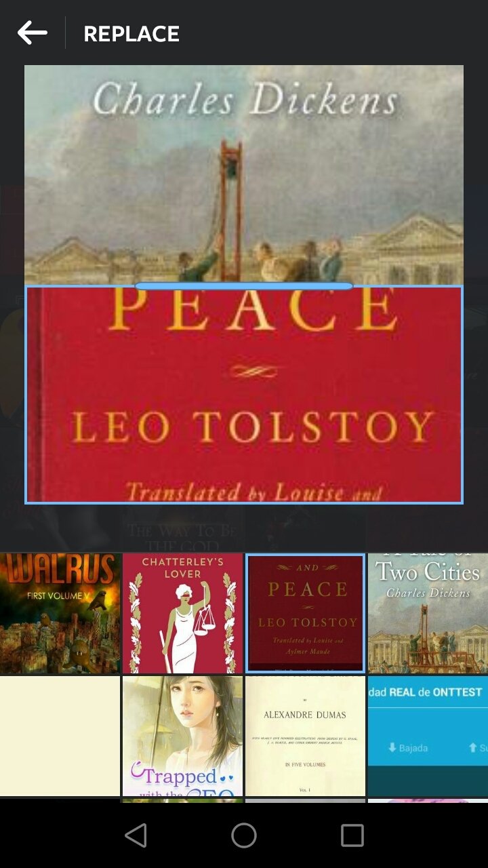The width and height of the screenshot is (488, 868).
Task: Tap the REPLACE header title
Action: [x=131, y=34]
